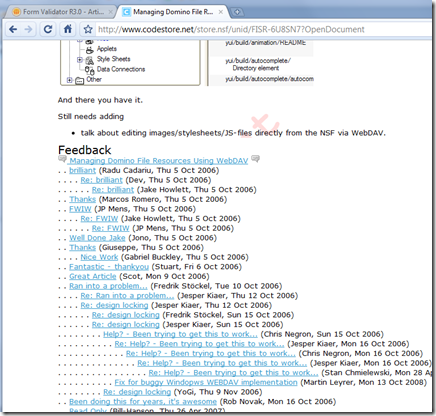This screenshot has width=436, height=416.
Task: Click the 'And there you have it.' text
Action: pos(100,100)
